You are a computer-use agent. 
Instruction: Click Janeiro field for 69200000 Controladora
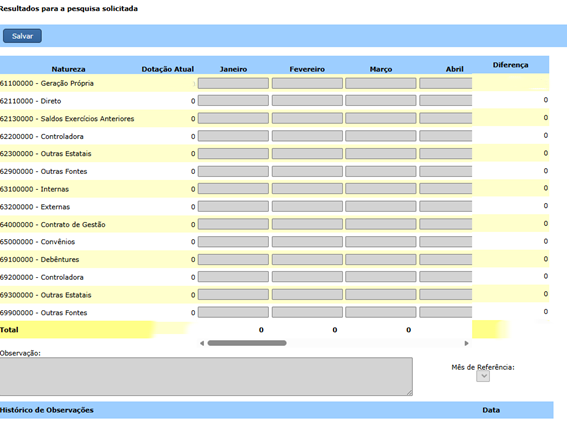(x=233, y=277)
